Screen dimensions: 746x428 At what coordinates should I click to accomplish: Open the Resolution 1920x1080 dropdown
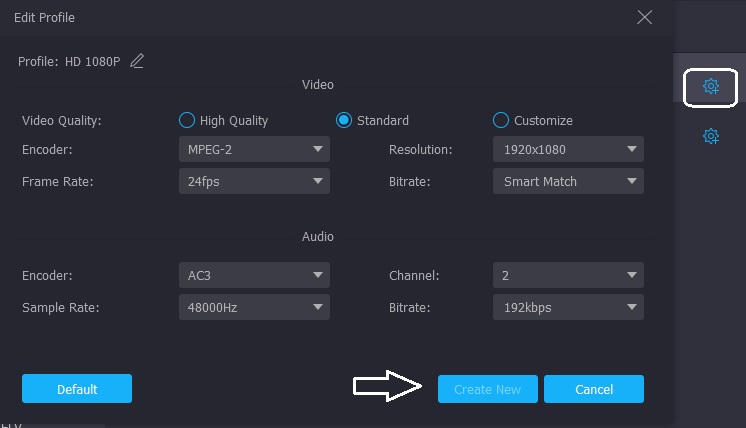[x=568, y=149]
